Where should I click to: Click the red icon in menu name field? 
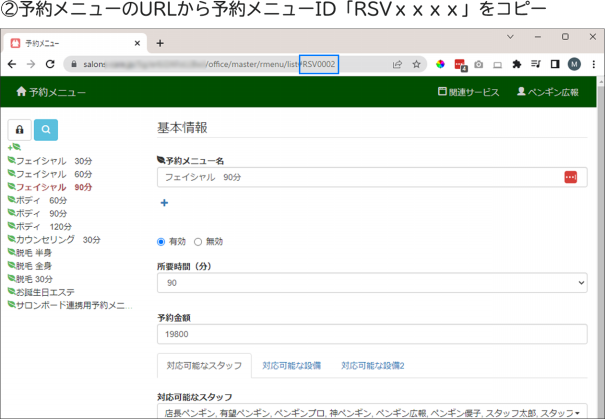coord(570,177)
